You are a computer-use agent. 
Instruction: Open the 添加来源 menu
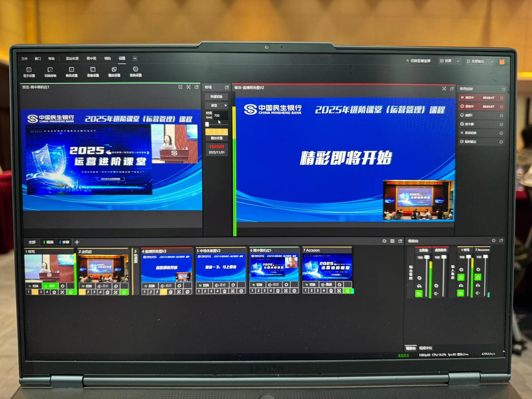point(72,59)
